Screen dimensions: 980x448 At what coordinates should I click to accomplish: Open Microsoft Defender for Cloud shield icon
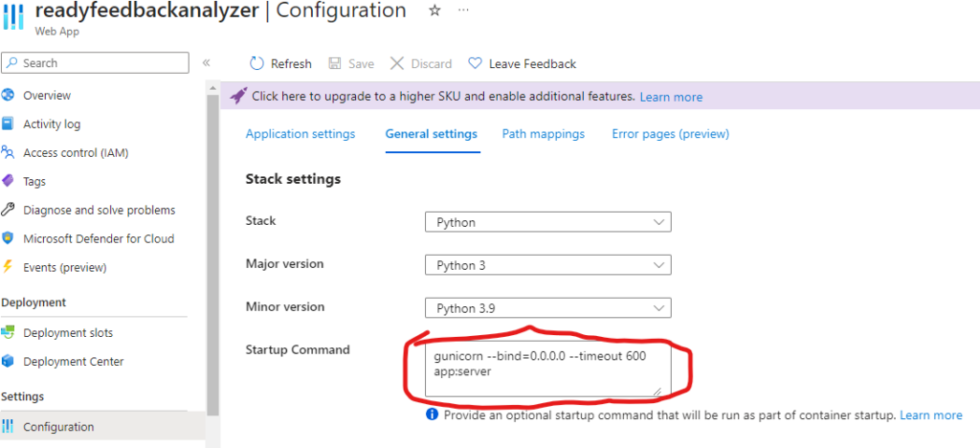9,238
